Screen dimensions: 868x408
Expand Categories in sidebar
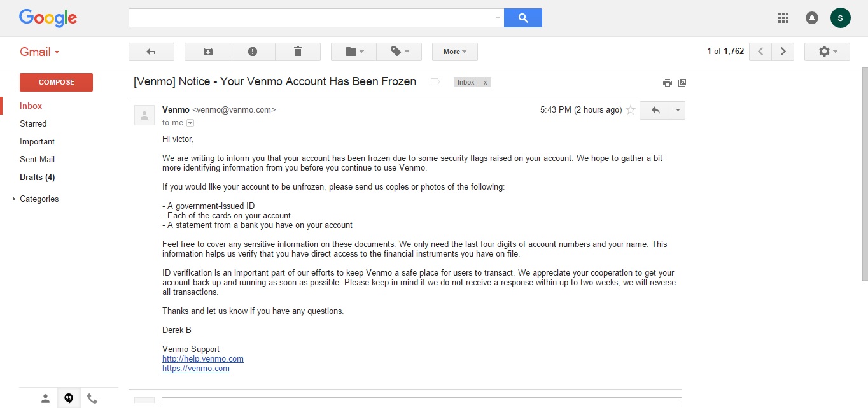point(14,199)
